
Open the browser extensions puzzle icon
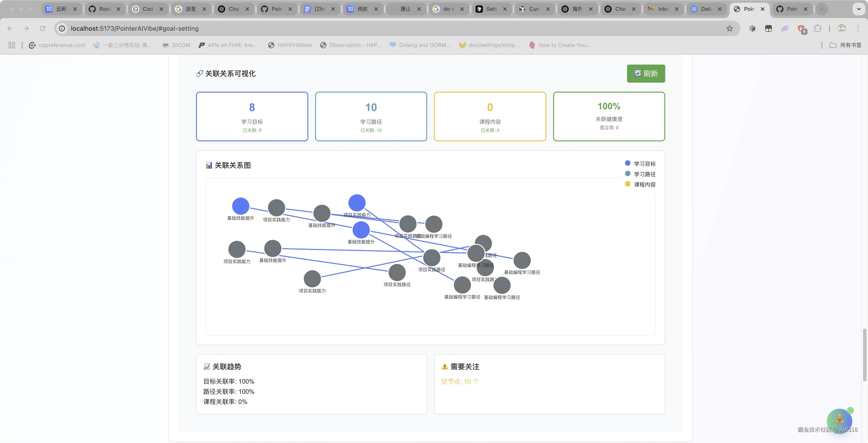point(817,29)
